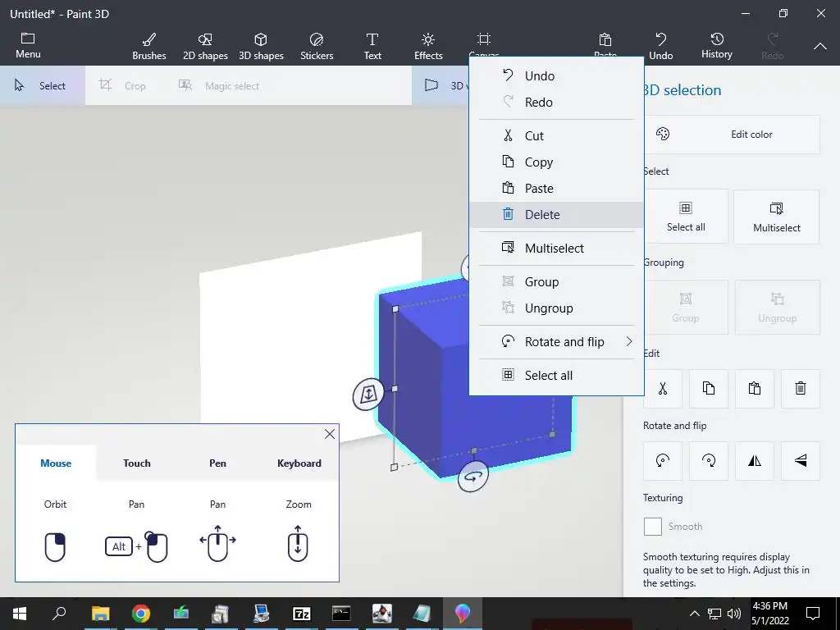This screenshot has height=630, width=840.
Task: Select the Text tool
Action: pyautogui.click(x=372, y=46)
